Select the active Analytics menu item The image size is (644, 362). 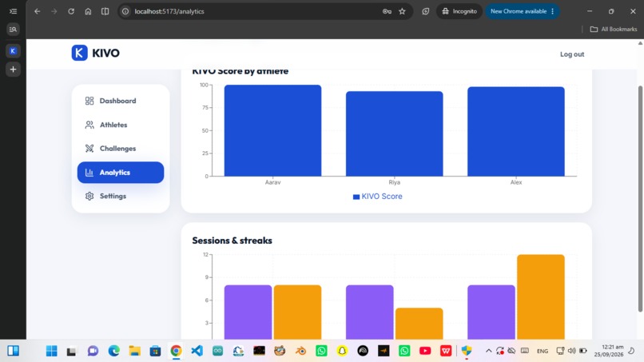(x=121, y=172)
